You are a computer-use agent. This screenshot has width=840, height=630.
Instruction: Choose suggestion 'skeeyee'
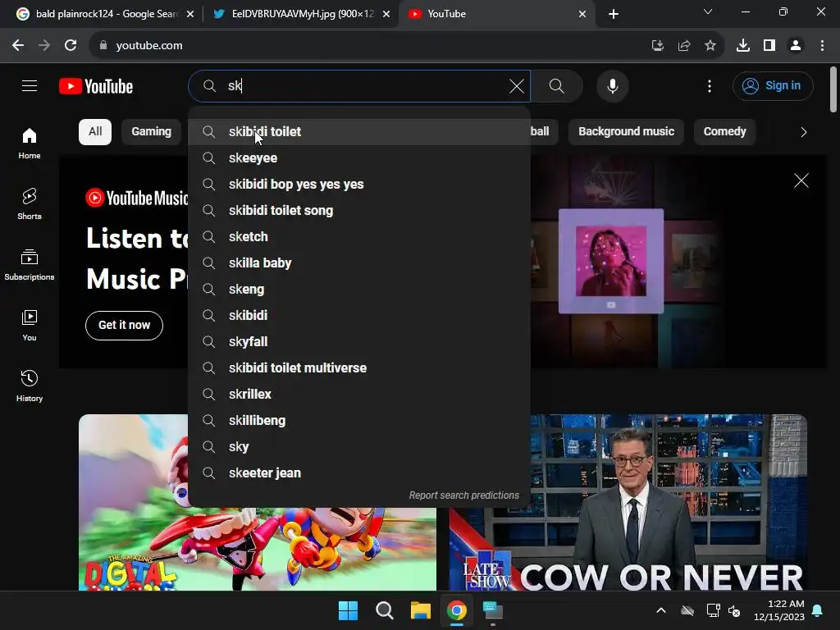[359, 158]
